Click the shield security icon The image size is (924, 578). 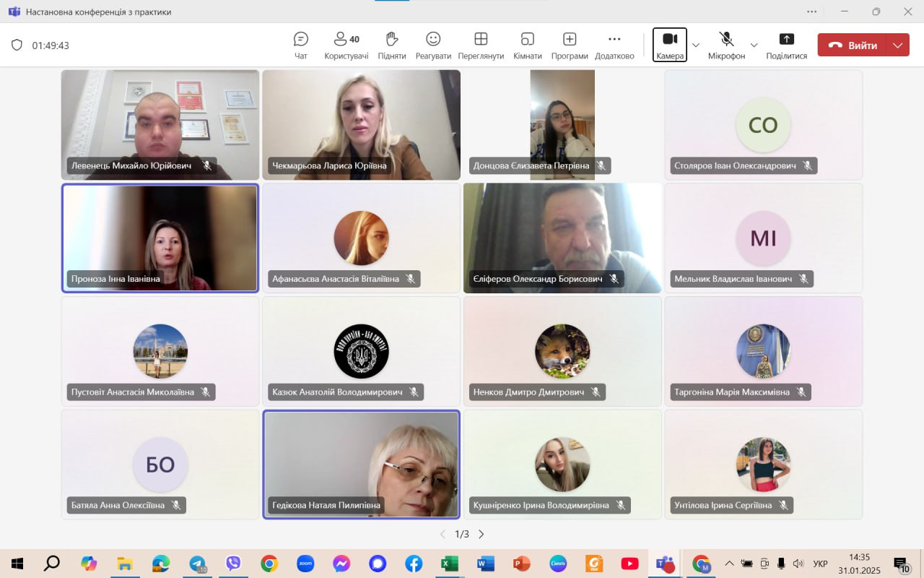point(17,45)
